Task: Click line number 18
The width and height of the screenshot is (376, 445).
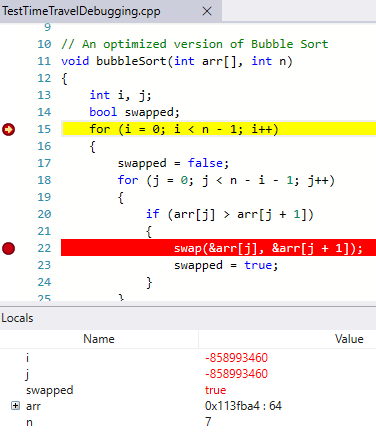Action: (44, 180)
